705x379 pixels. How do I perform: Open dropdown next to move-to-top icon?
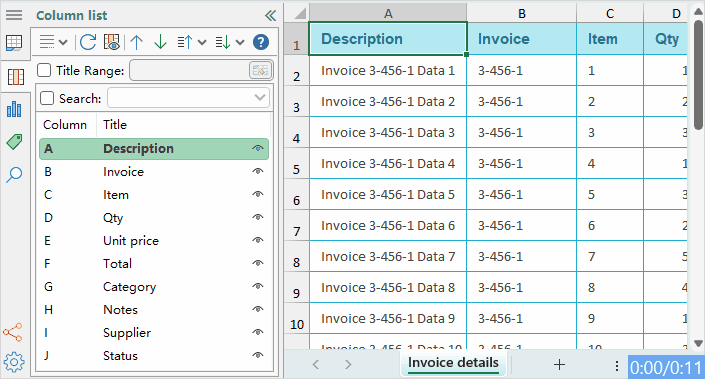pyautogui.click(x=202, y=43)
